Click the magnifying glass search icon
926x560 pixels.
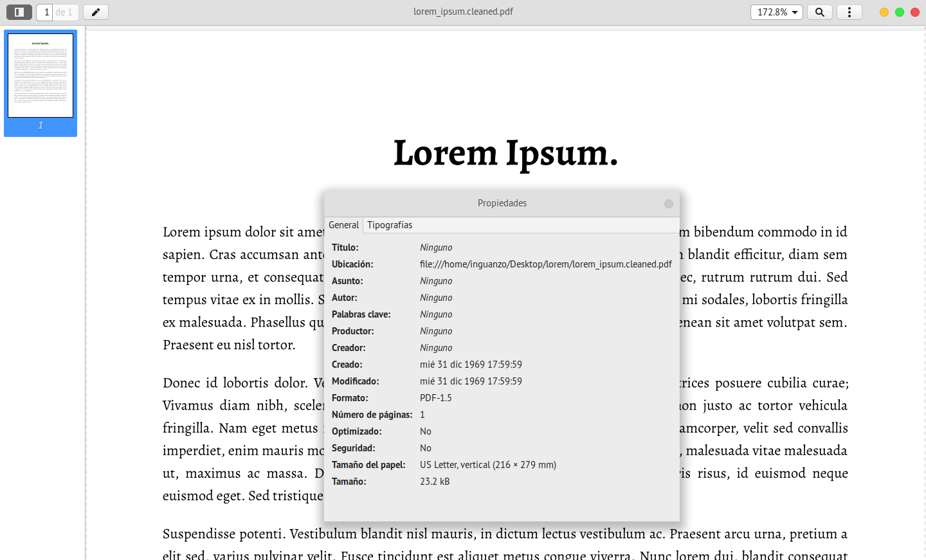point(820,12)
